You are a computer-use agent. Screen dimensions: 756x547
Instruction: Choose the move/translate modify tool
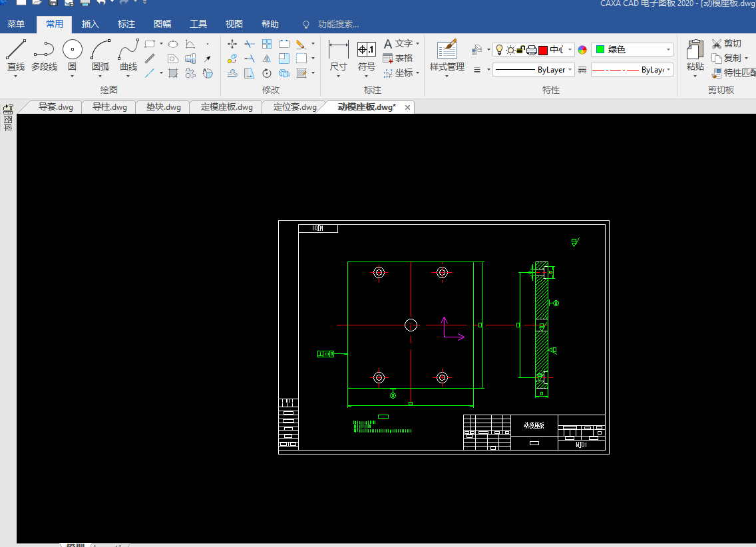(x=232, y=45)
